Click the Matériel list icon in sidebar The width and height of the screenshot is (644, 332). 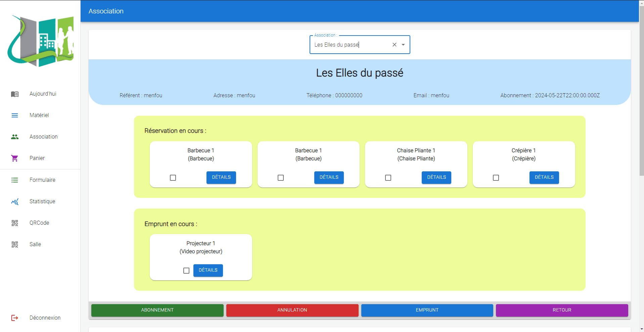[15, 115]
